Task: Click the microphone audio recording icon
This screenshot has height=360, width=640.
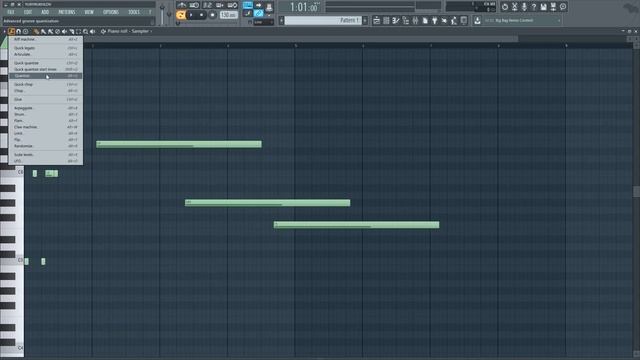Action: click(524, 7)
